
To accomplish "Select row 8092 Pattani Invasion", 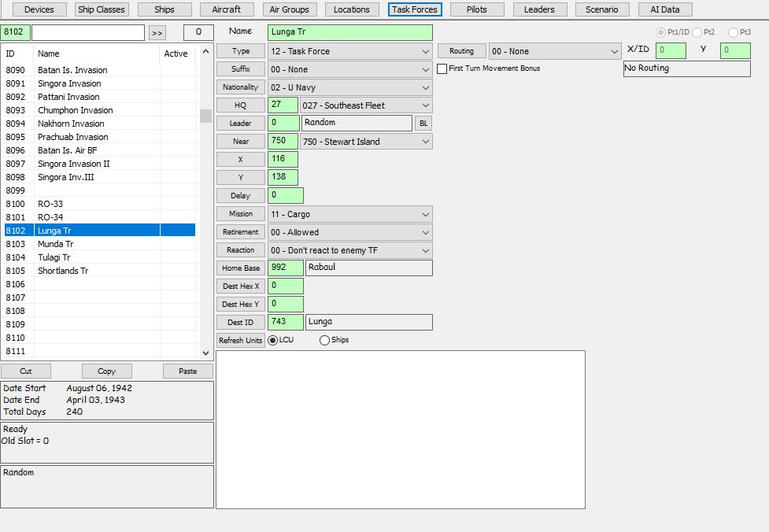I will click(99, 97).
